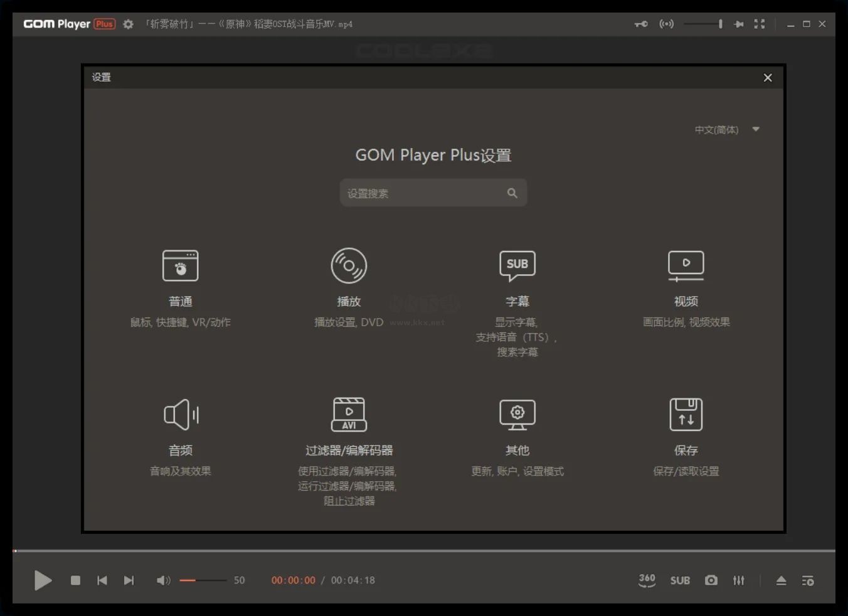Click the video seek progress bar
Screen dimensions: 848x616
click(x=424, y=551)
